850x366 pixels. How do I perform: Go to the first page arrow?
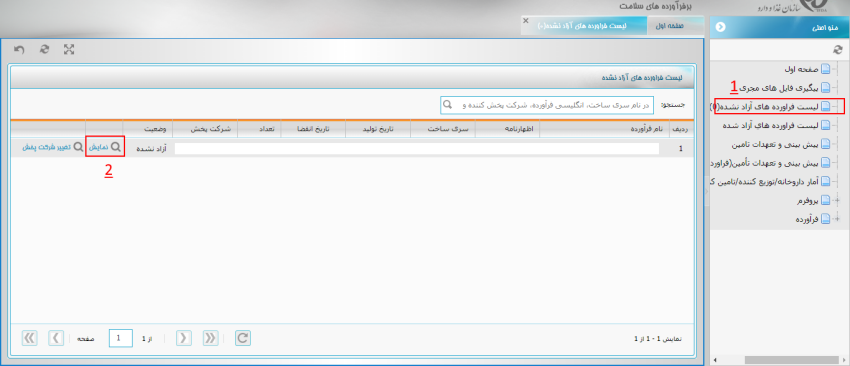[210, 338]
